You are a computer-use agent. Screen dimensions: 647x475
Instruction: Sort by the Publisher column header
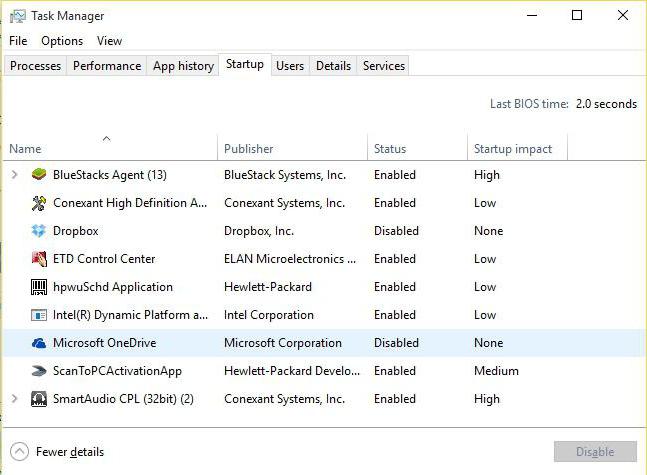click(292, 147)
